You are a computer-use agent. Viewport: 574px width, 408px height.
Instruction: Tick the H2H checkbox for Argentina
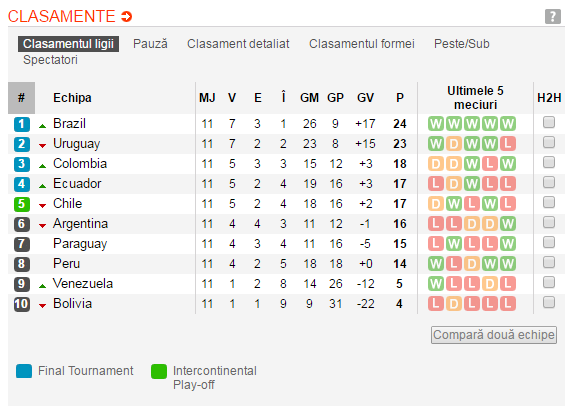(549, 222)
